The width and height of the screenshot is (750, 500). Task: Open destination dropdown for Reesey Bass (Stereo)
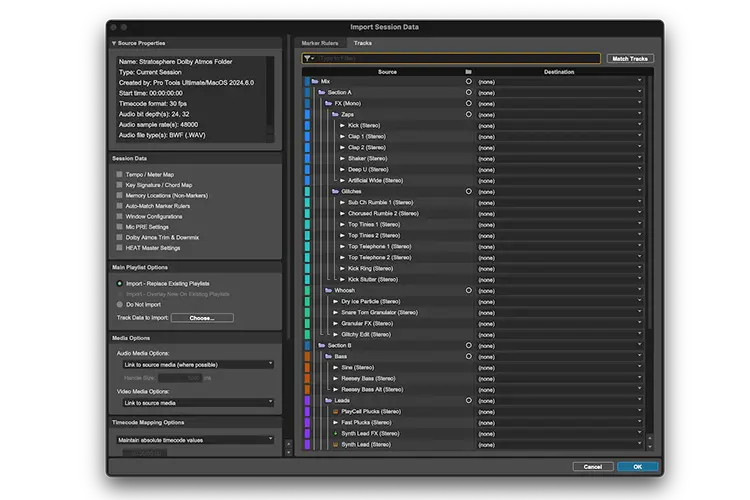coord(560,379)
